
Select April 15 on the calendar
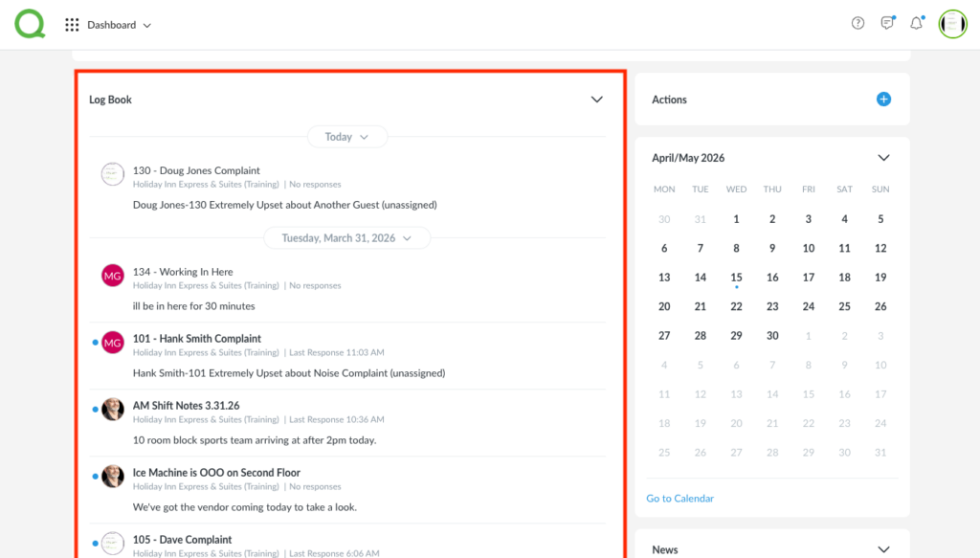click(736, 278)
